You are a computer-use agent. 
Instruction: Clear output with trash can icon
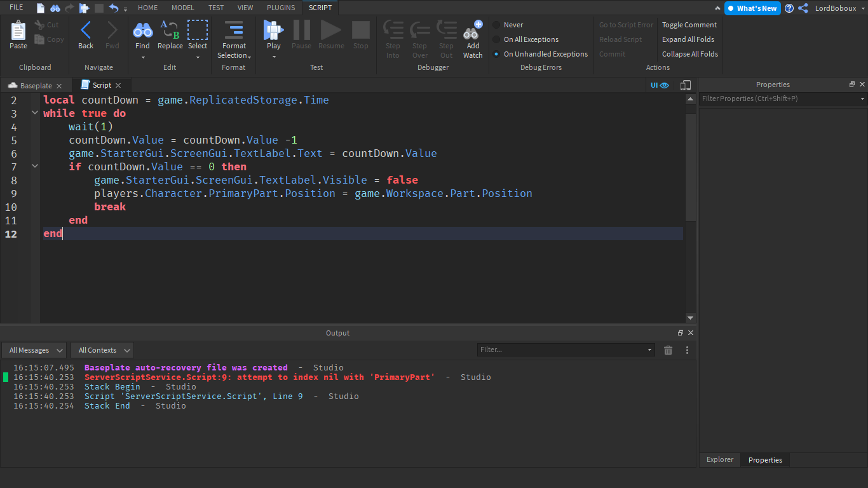668,350
